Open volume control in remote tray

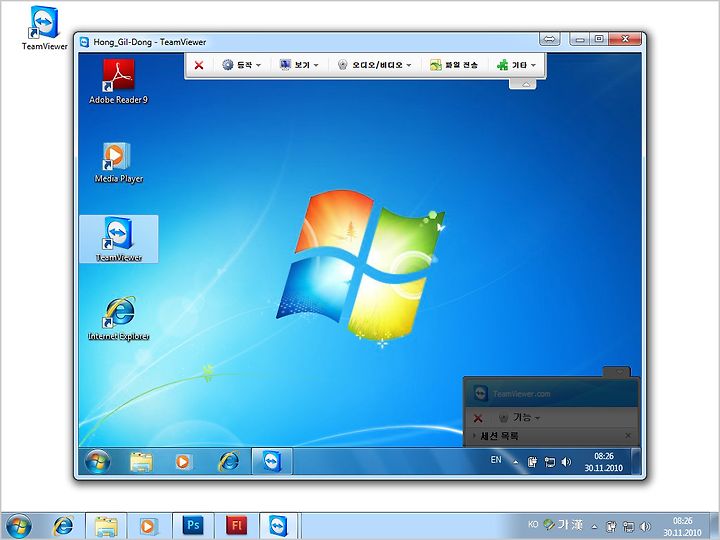pos(567,462)
